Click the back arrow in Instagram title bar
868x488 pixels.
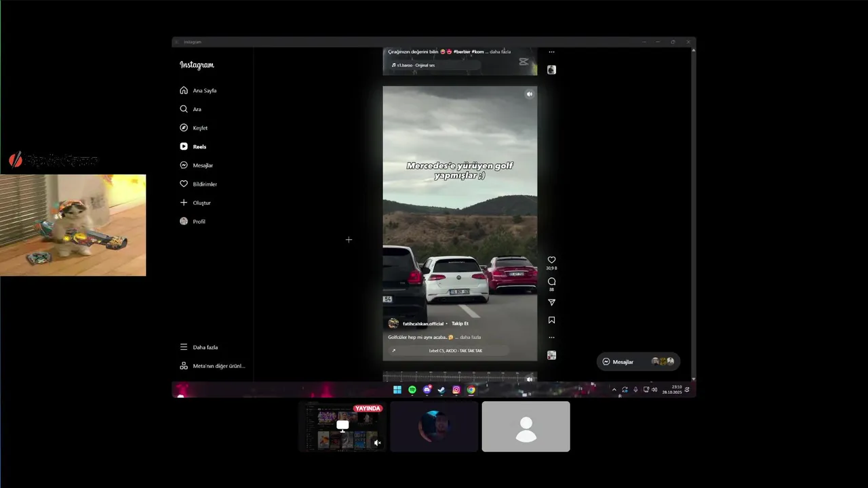(176, 42)
